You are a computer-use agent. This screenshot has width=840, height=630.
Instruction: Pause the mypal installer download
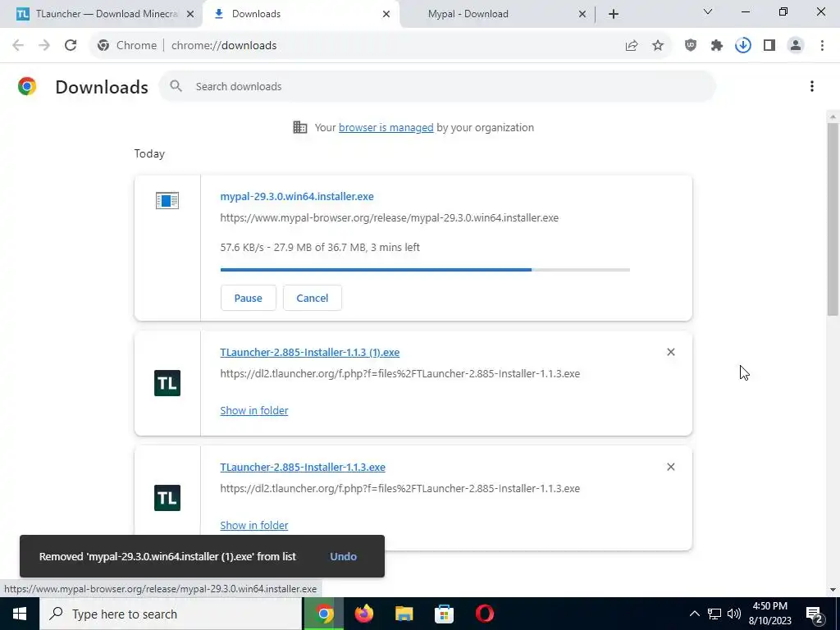[248, 298]
